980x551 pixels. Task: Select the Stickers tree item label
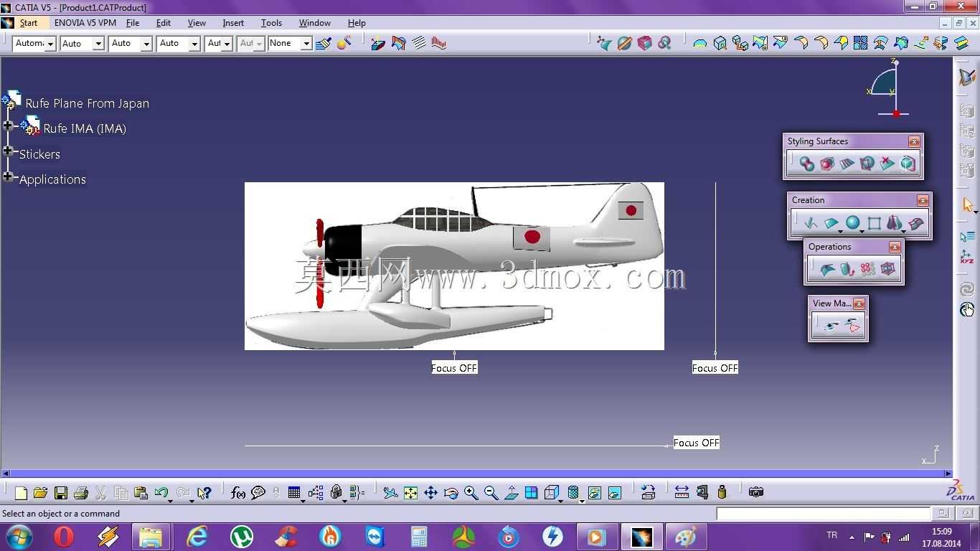click(39, 154)
